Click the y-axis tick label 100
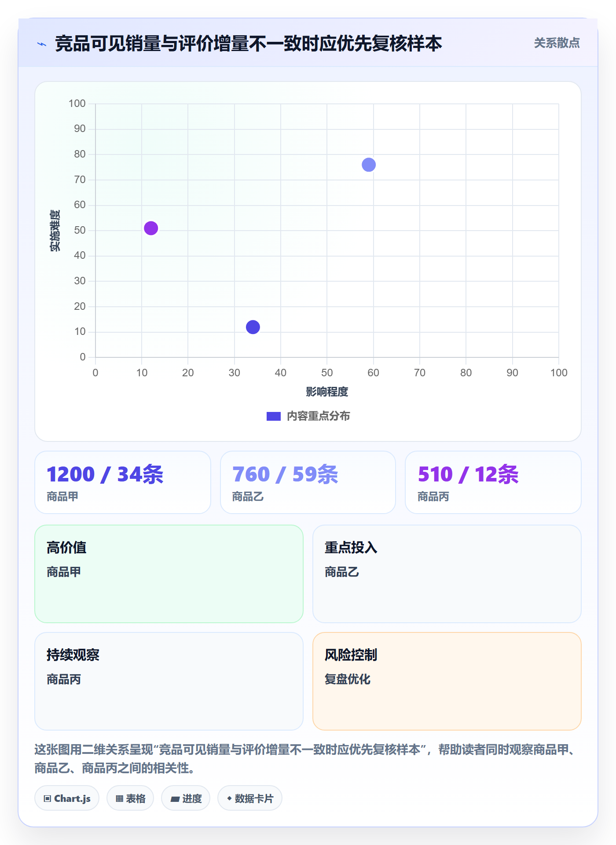This screenshot has height=845, width=616. pos(77,103)
